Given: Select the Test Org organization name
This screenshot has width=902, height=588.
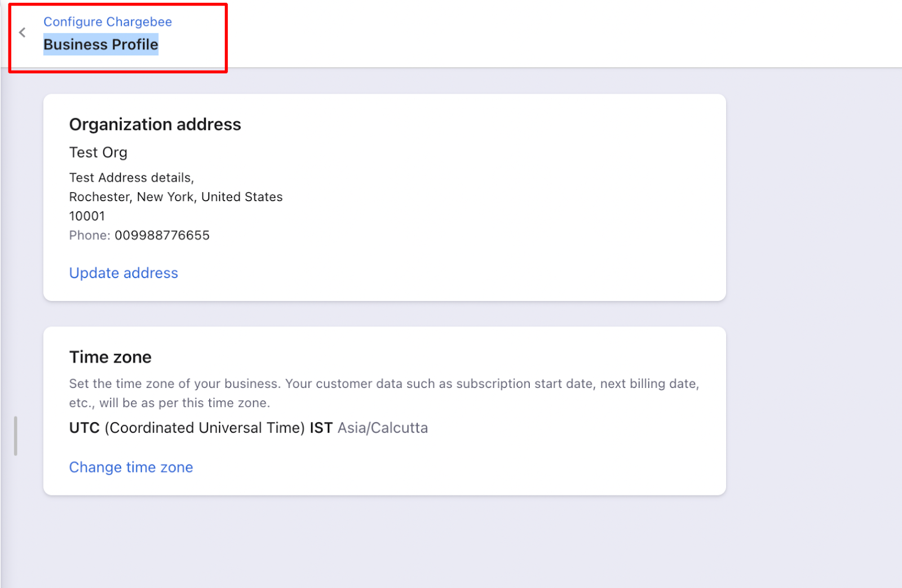Looking at the screenshot, I should tap(98, 153).
